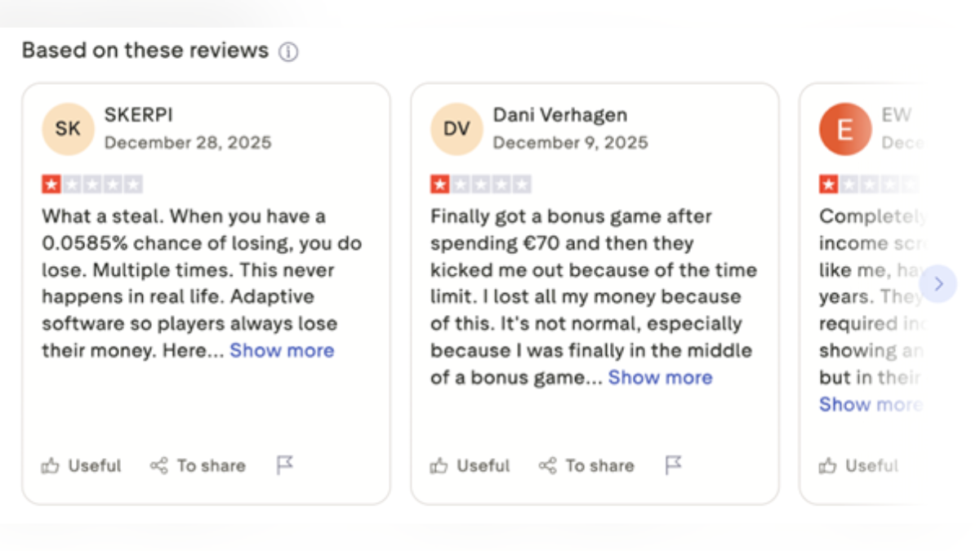Image resolution: width=980 pixels, height=551 pixels.
Task: Click the Dani Verhagen reviewer name
Action: [559, 115]
